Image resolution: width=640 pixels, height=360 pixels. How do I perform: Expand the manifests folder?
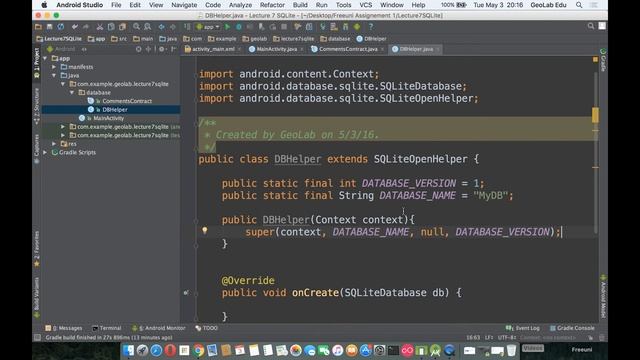click(54, 67)
